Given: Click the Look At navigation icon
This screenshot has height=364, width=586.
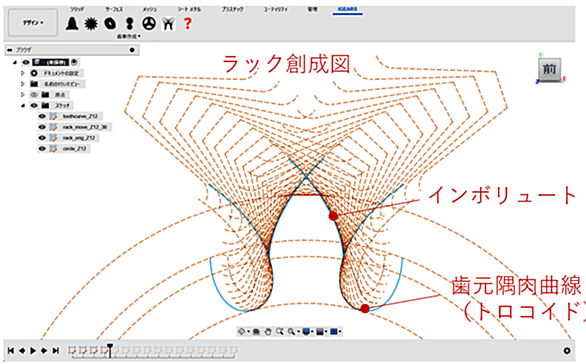Looking at the screenshot, I should pyautogui.click(x=256, y=331).
